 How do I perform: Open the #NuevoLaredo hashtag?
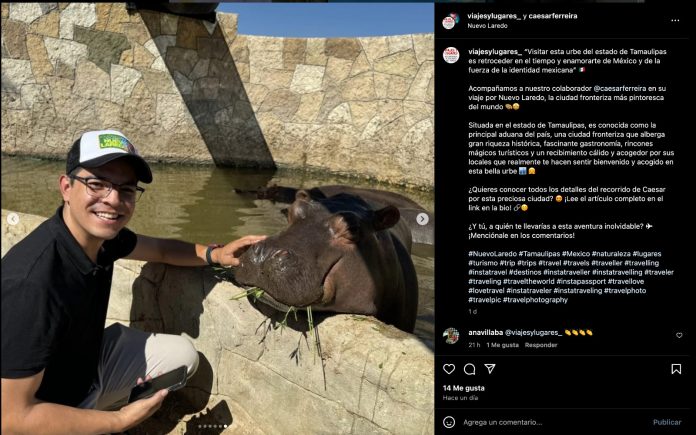click(492, 254)
